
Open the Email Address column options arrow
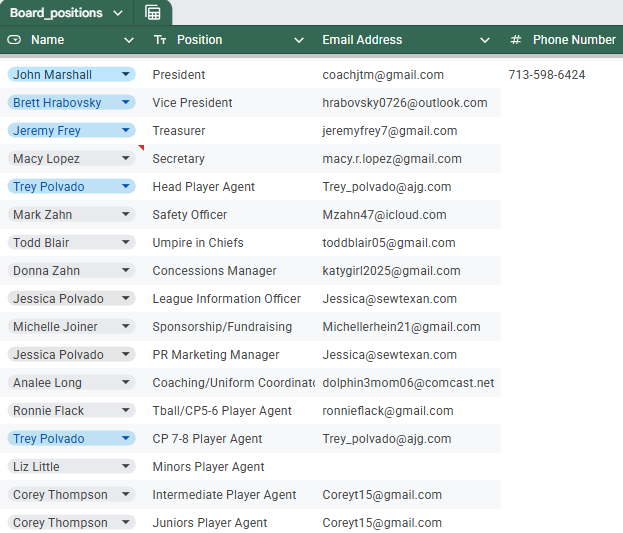[485, 40]
